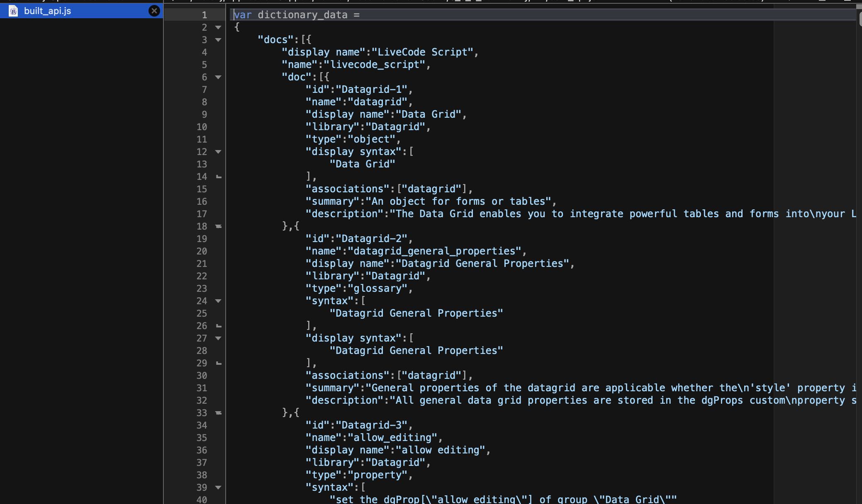This screenshot has height=504, width=862.
Task: Close the built_api.js document
Action: [x=154, y=11]
